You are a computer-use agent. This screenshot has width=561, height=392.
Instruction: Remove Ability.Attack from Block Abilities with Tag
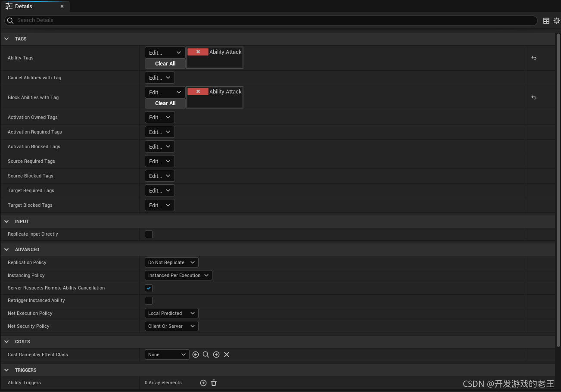pyautogui.click(x=198, y=91)
